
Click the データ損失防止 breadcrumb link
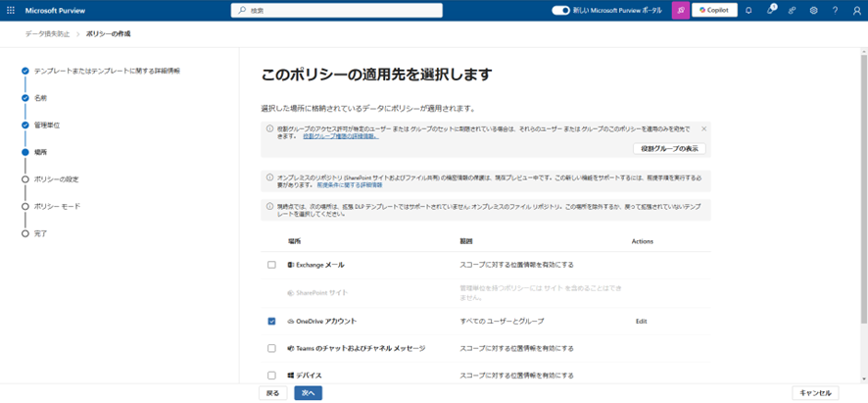pos(45,33)
